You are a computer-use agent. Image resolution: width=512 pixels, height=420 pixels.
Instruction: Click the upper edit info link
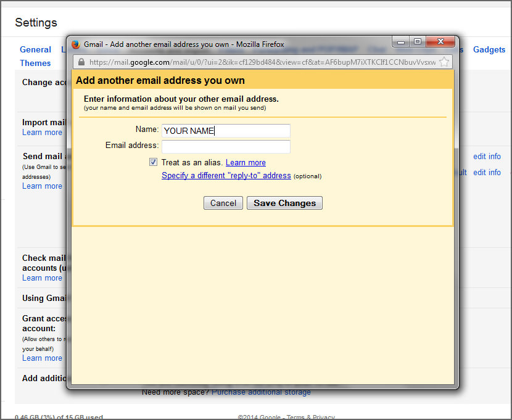pyautogui.click(x=487, y=157)
